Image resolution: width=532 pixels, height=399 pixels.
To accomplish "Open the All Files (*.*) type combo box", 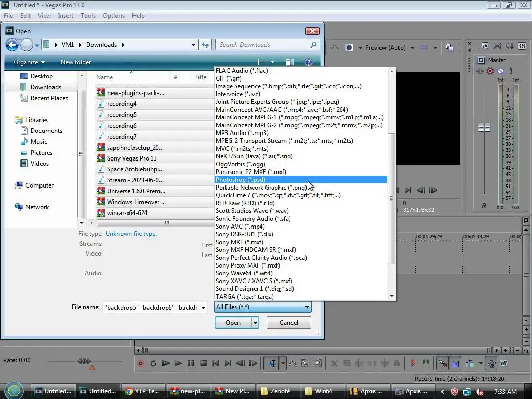I will pyautogui.click(x=263, y=307).
